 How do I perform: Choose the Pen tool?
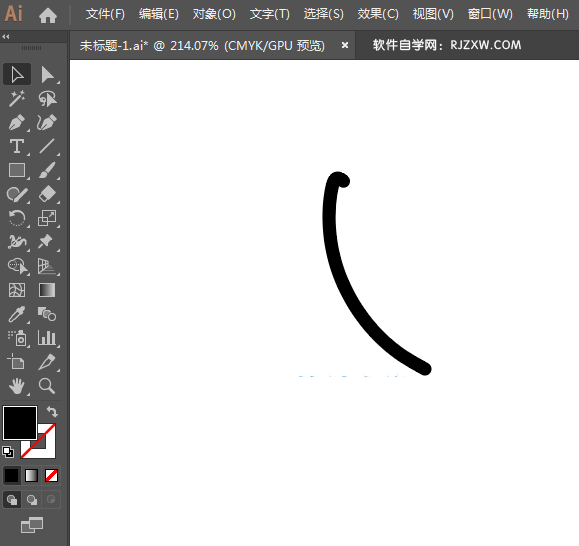(x=17, y=123)
